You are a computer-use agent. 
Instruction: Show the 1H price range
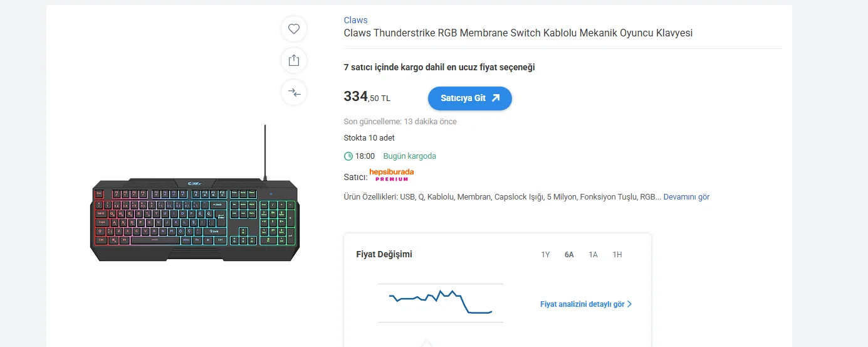pos(617,255)
